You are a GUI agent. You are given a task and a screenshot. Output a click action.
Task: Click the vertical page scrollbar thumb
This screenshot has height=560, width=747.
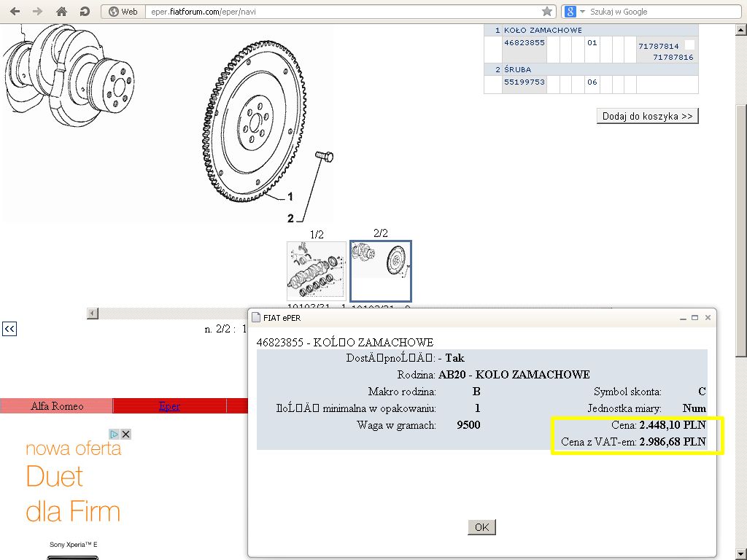point(741,230)
